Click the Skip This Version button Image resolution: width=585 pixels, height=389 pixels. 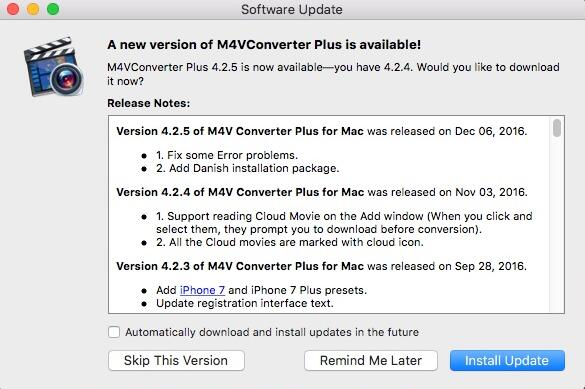pyautogui.click(x=176, y=360)
